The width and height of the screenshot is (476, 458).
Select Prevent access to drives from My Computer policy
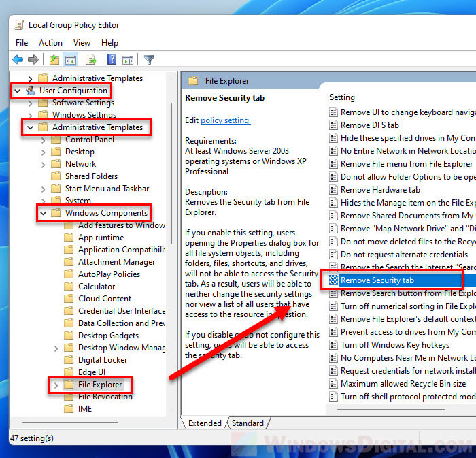pyautogui.click(x=403, y=332)
